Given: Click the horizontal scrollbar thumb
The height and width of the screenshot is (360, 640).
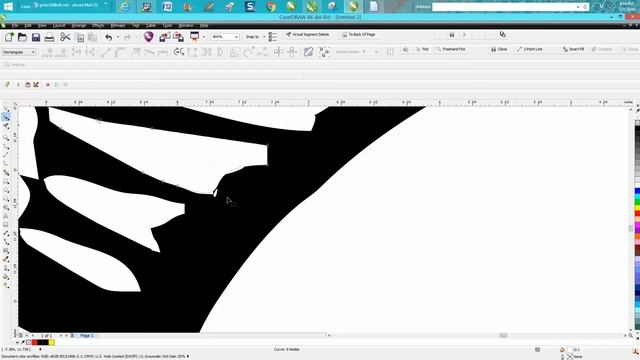Looking at the screenshot, I should 503,336.
